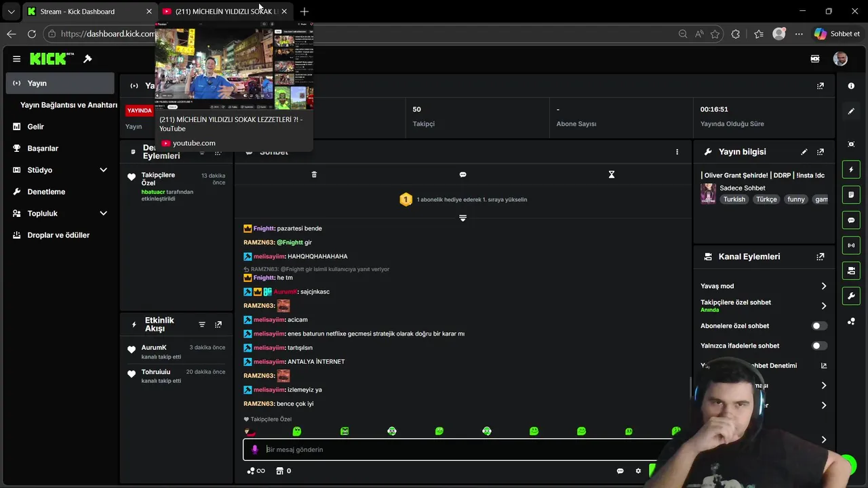
Task: Open Droplar ve ödüller
Action: click(x=60, y=235)
